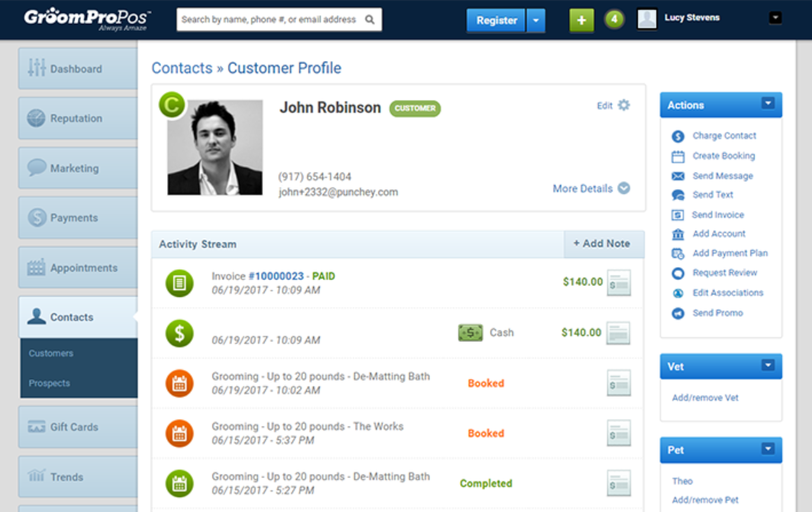Image resolution: width=812 pixels, height=512 pixels.
Task: Click the Create Booking calendar icon
Action: click(678, 156)
